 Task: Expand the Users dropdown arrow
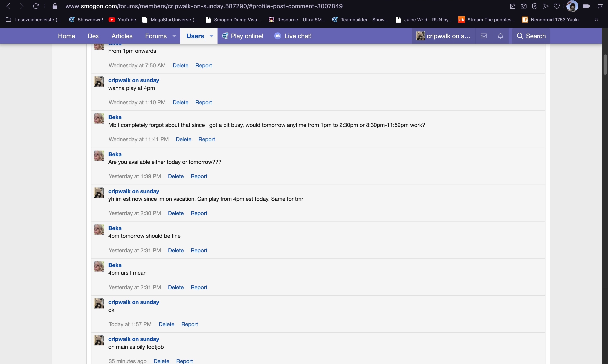(x=211, y=36)
